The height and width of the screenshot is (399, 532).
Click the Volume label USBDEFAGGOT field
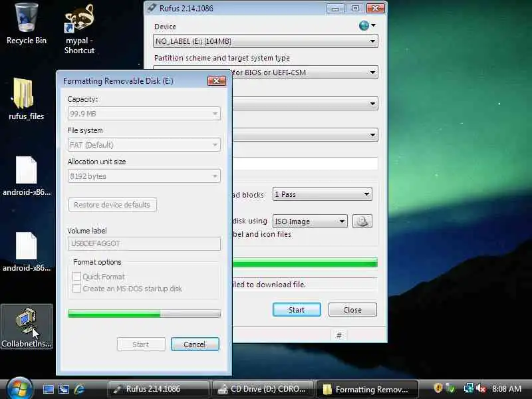[144, 243]
